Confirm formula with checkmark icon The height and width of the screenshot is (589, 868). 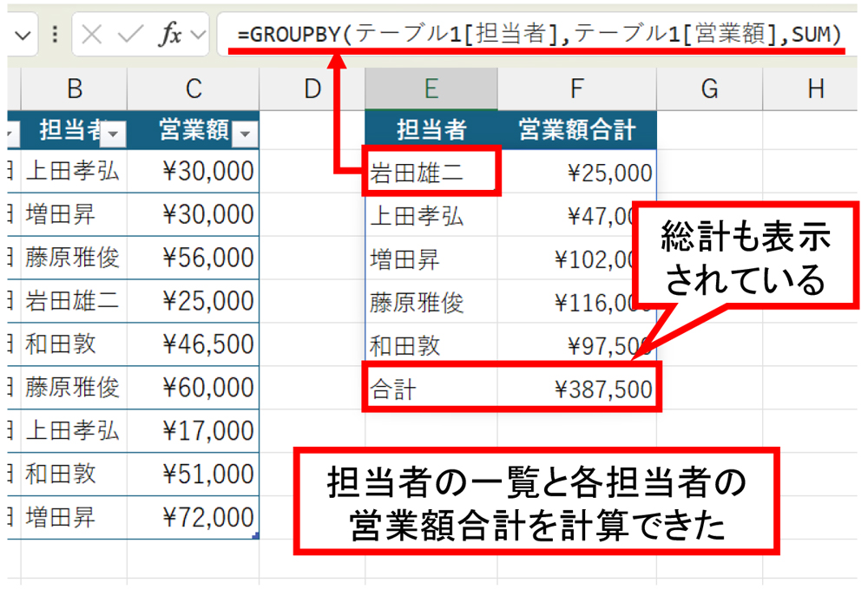131,35
